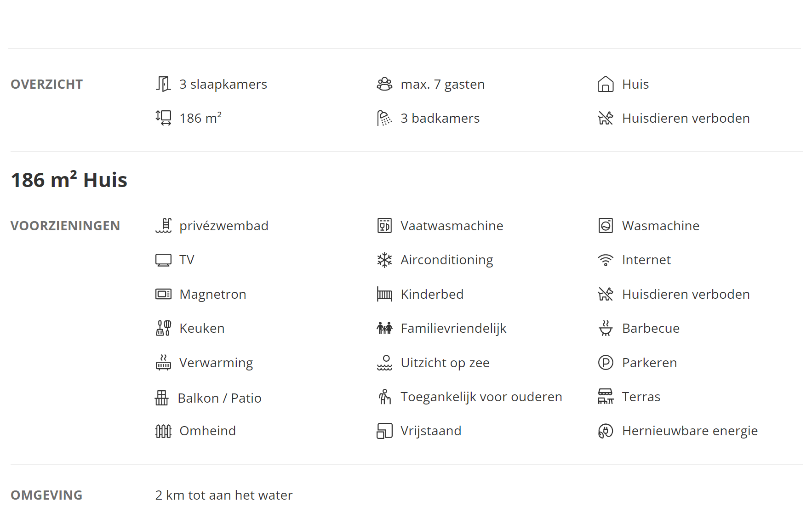Viewport: 812px width, 524px height.
Task: Click the Familievriendelijk label
Action: [x=453, y=329]
